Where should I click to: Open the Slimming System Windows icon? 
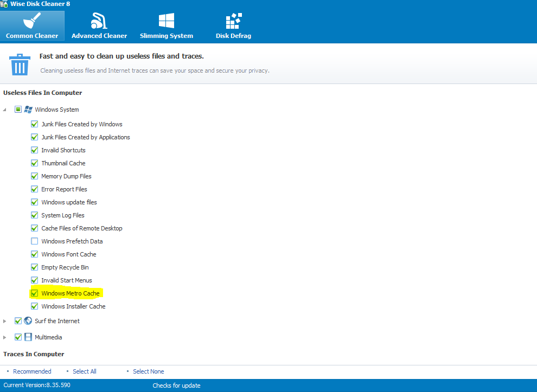click(x=166, y=21)
